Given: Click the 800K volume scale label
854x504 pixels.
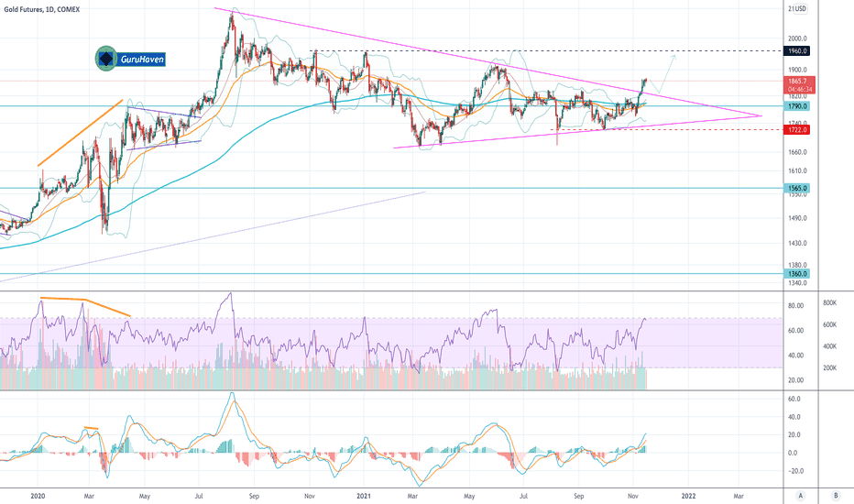Looking at the screenshot, I should click(830, 303).
